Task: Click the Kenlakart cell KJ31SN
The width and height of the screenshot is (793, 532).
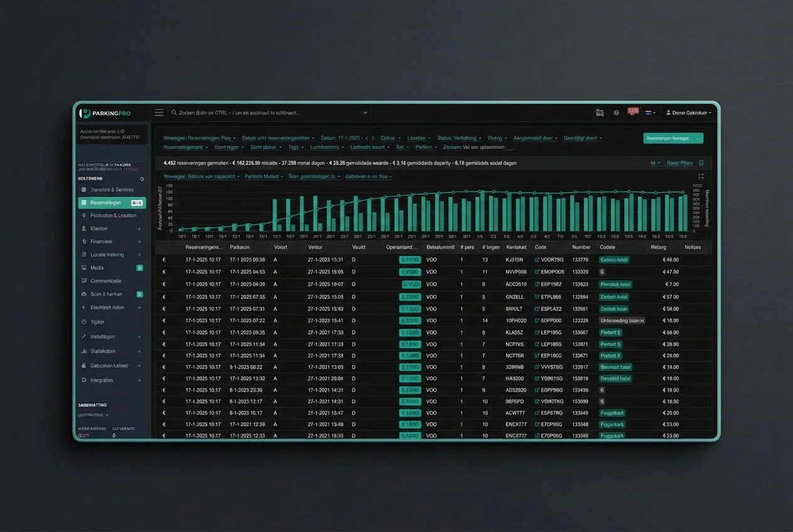Action: point(514,260)
